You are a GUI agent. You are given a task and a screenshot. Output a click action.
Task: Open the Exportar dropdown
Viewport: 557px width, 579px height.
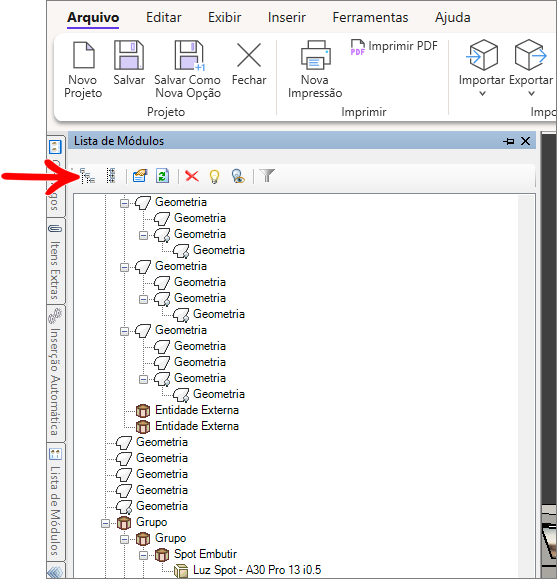(531, 69)
